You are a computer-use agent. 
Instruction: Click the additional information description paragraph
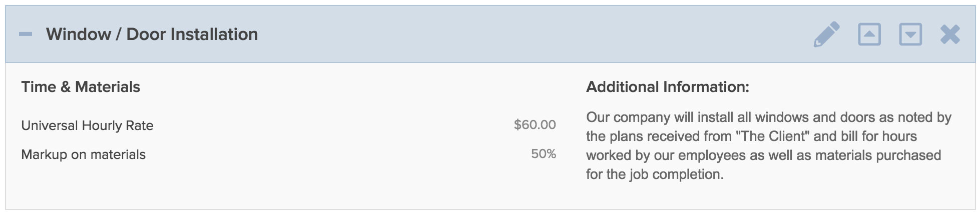click(769, 145)
